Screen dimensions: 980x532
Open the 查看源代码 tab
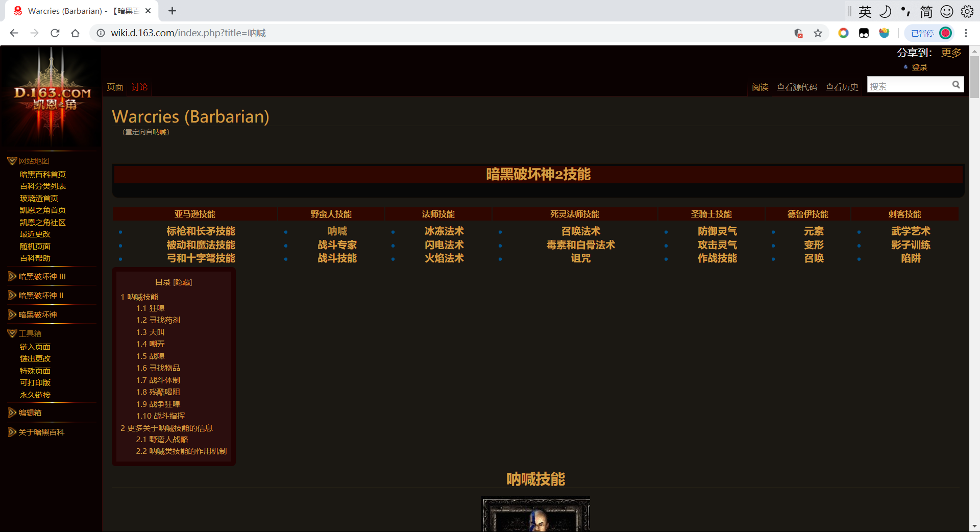(797, 87)
